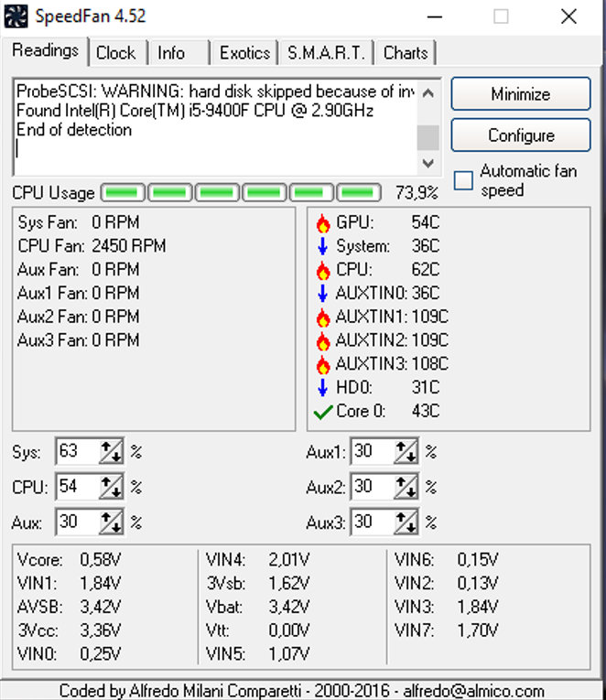606x700 pixels.
Task: Switch to the Exotics tab
Action: point(244,53)
